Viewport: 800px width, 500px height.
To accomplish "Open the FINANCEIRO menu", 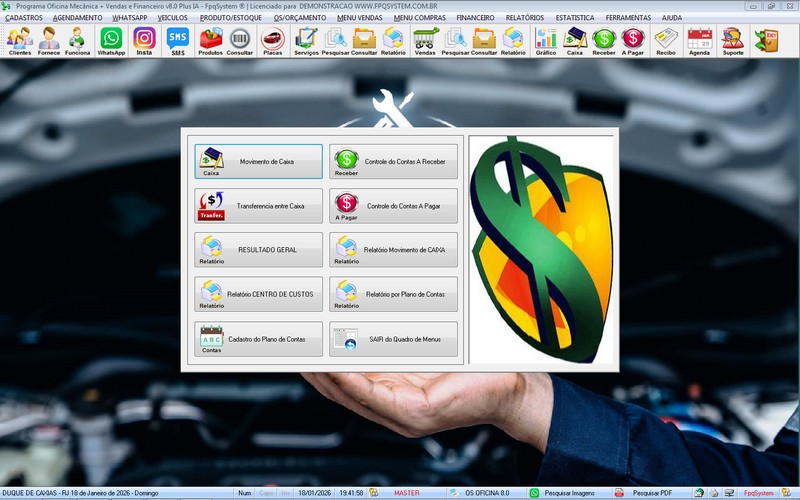I will (x=475, y=17).
